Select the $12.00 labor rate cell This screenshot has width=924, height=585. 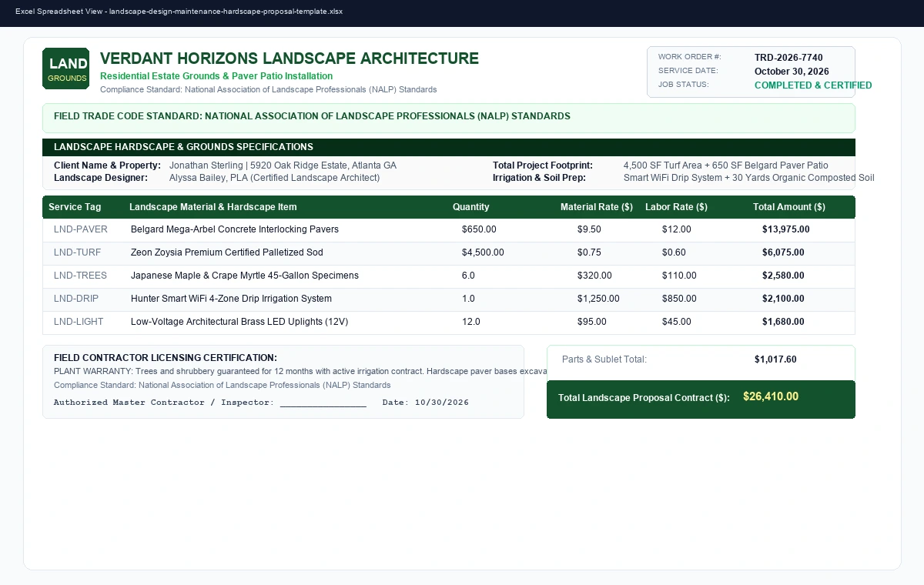point(677,229)
